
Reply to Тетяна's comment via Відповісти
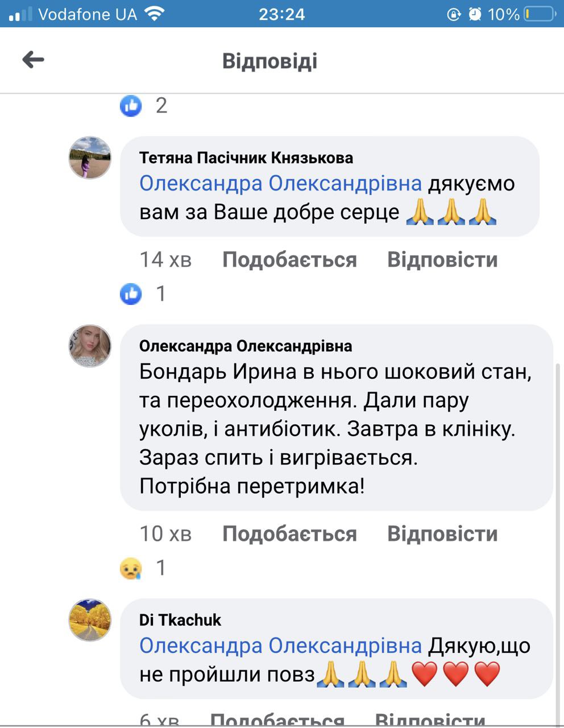[x=442, y=260]
